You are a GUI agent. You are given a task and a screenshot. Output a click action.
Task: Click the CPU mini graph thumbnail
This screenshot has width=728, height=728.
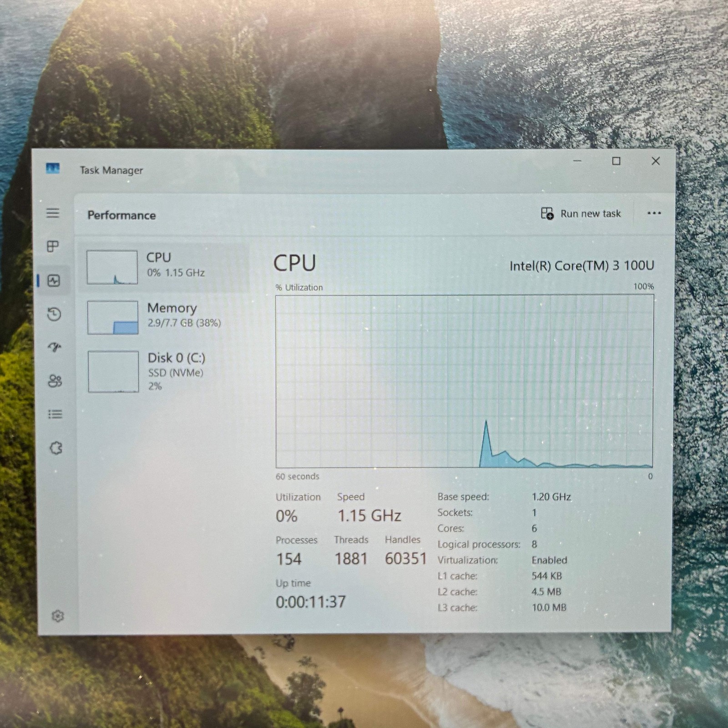coord(112,267)
